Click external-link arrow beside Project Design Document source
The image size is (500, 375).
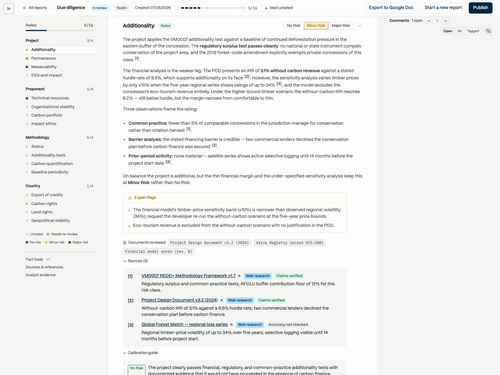point(221,300)
